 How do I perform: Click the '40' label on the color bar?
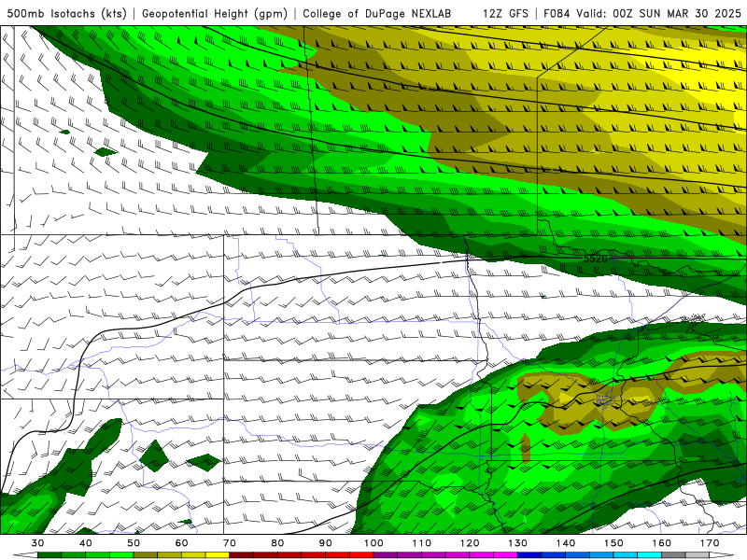tap(86, 543)
